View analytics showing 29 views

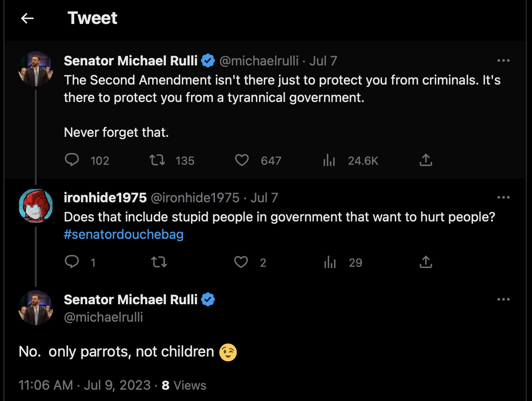click(329, 262)
